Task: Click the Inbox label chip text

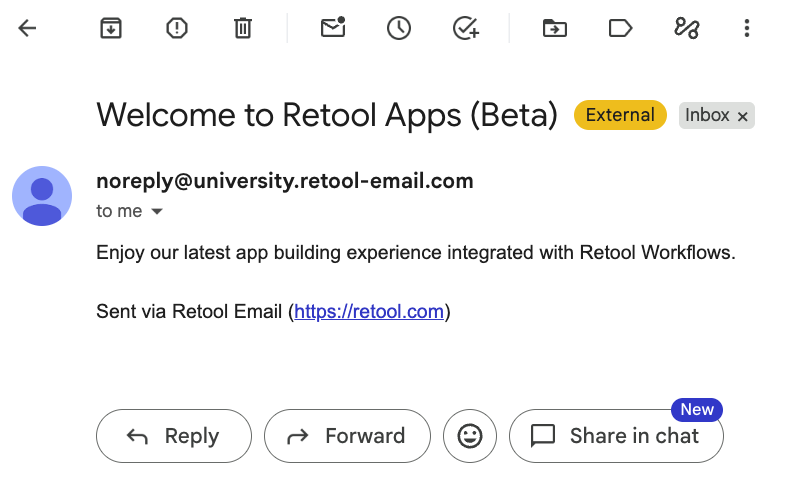Action: coord(707,115)
